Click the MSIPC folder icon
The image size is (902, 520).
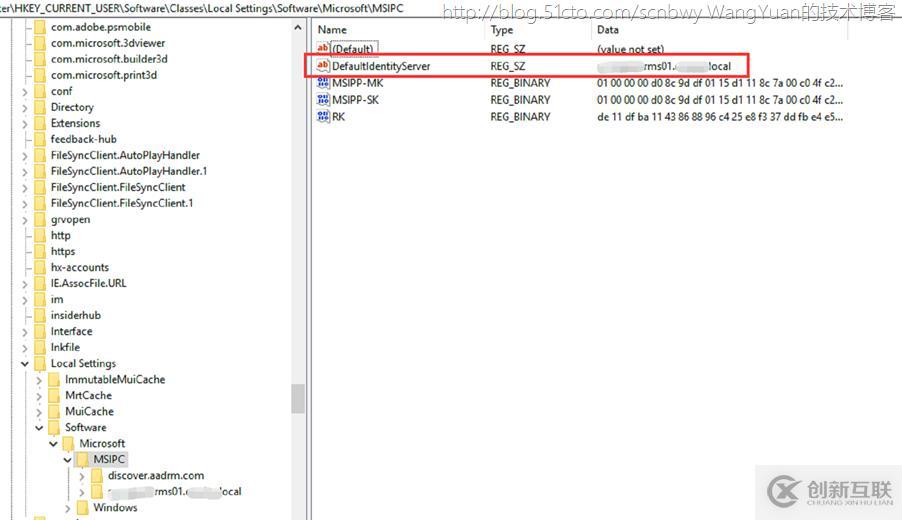pos(82,460)
